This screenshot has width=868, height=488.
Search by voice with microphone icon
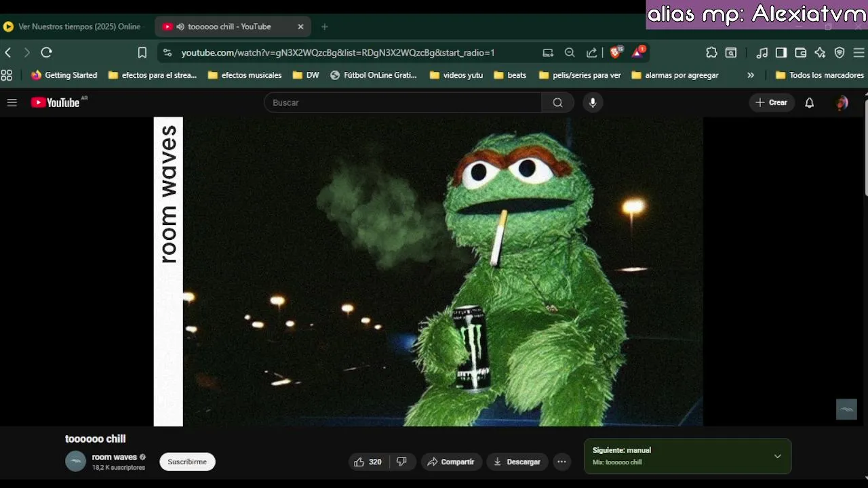(593, 102)
